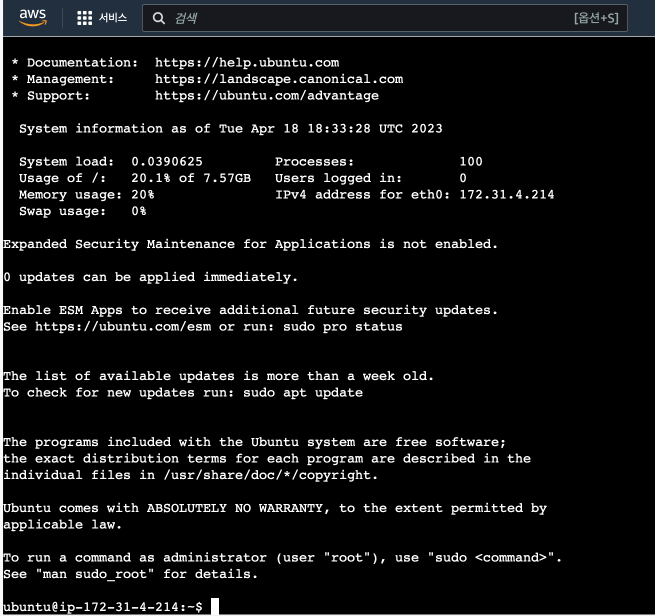Image resolution: width=655 pixels, height=616 pixels.
Task: Click 'The programs included with the Ubuntu' line
Action: click(254, 442)
